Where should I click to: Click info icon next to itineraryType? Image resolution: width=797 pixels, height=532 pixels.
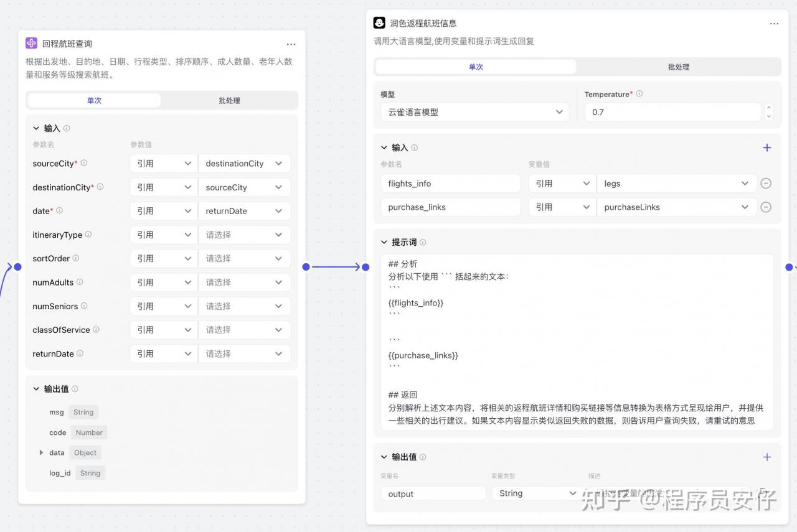(x=88, y=235)
